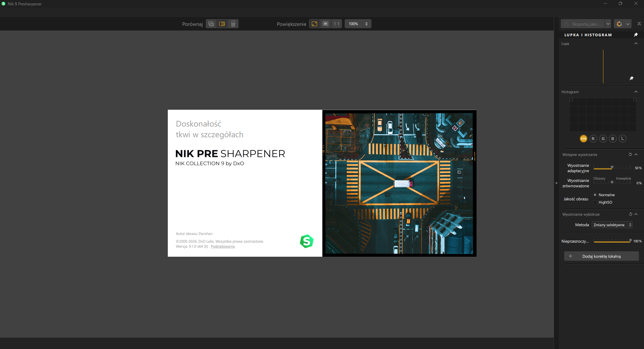Open the 100% zoom level dropdown

[358, 24]
